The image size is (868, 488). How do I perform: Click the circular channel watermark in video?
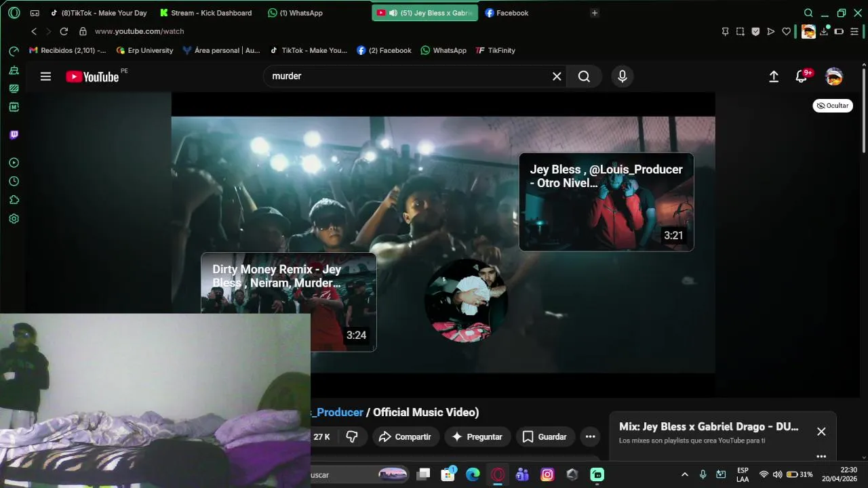click(x=466, y=301)
